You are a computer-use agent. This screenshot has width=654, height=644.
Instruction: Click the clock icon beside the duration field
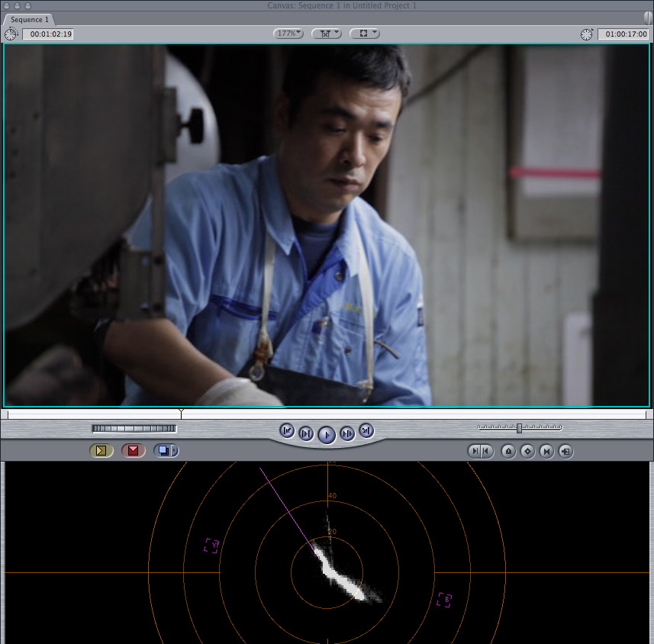pyautogui.click(x=11, y=34)
